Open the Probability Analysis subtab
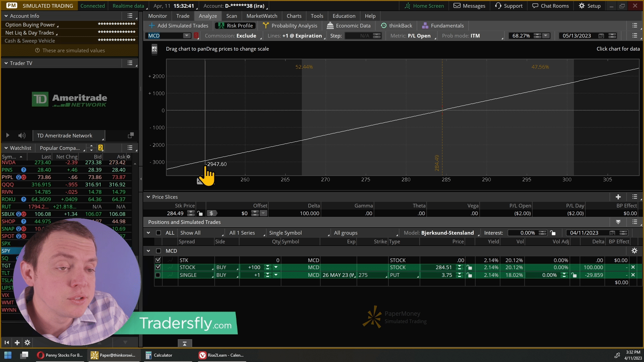Image resolution: width=644 pixels, height=362 pixels. pyautogui.click(x=290, y=25)
